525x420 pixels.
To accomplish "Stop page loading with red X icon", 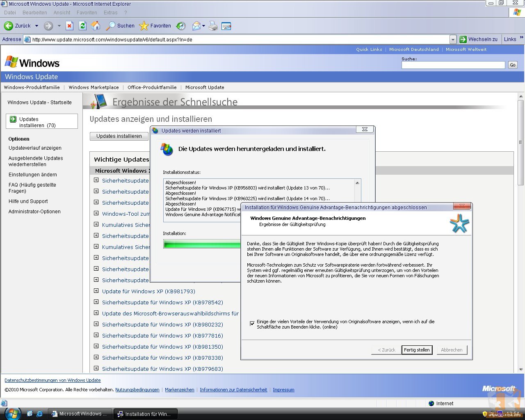I will coord(69,26).
